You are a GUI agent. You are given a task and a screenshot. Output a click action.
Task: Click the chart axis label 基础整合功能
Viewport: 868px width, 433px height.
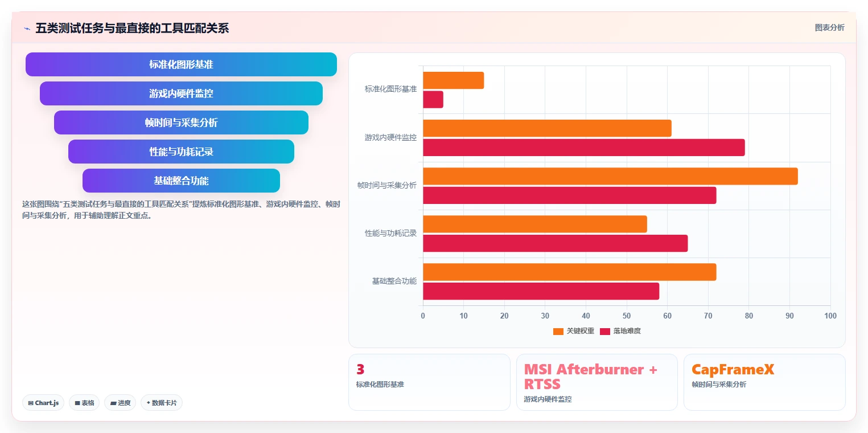click(x=394, y=281)
